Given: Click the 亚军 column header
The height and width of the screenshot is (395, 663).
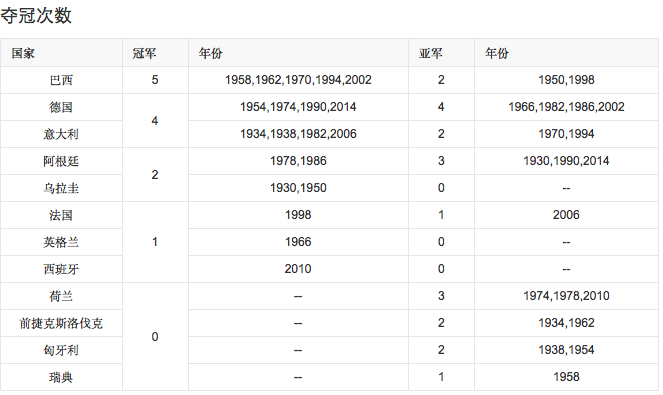Looking at the screenshot, I should click(x=441, y=53).
